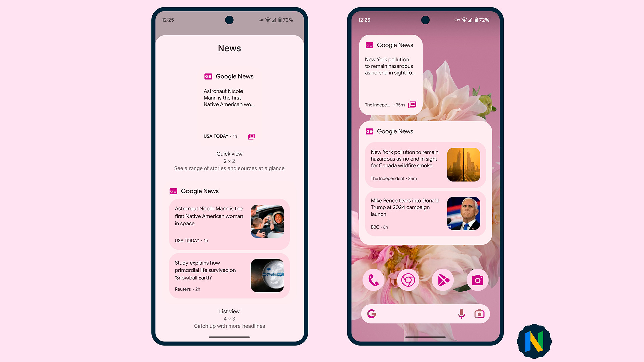Image resolution: width=644 pixels, height=362 pixels.
Task: Tap the Google Play Store icon
Action: (443, 280)
